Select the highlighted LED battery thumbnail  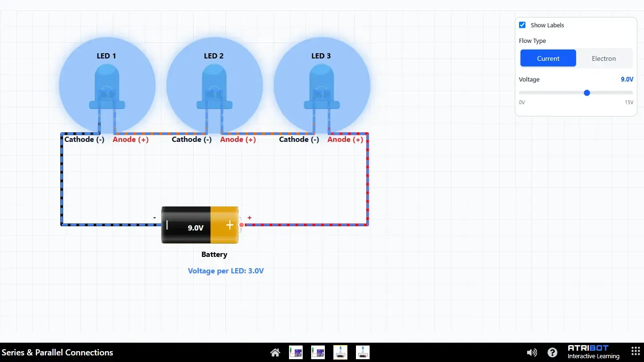tap(340, 352)
